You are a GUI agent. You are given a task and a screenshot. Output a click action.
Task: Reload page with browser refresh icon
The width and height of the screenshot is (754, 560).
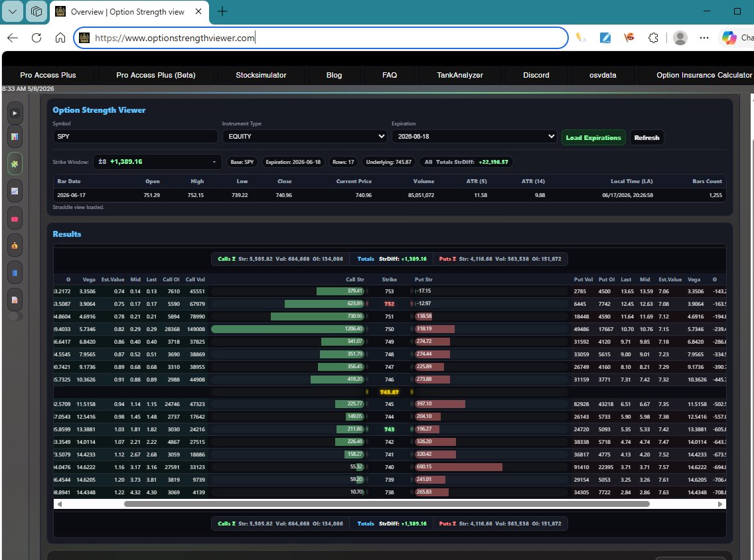[x=37, y=38]
